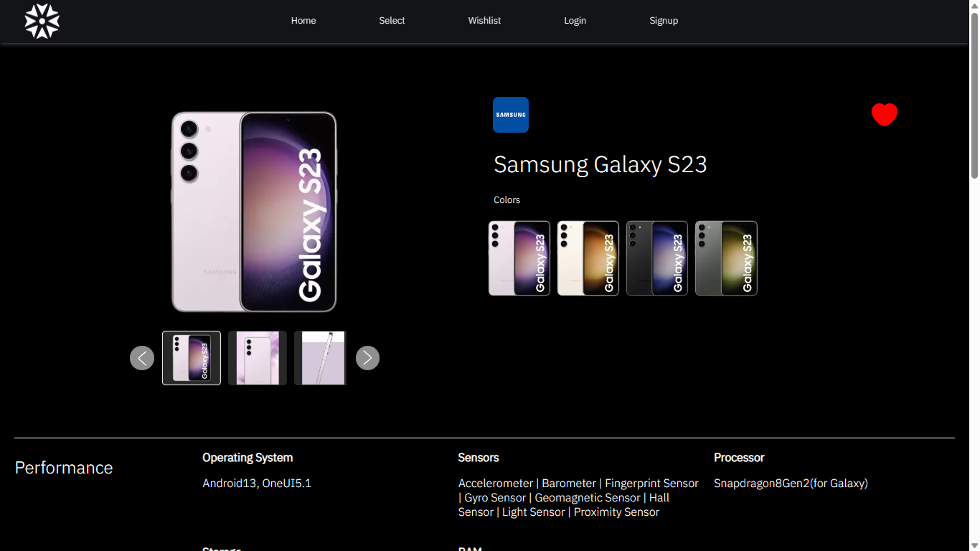Click the blue Samsung brand logo
Viewport: 980px width, 551px height.
click(x=511, y=115)
